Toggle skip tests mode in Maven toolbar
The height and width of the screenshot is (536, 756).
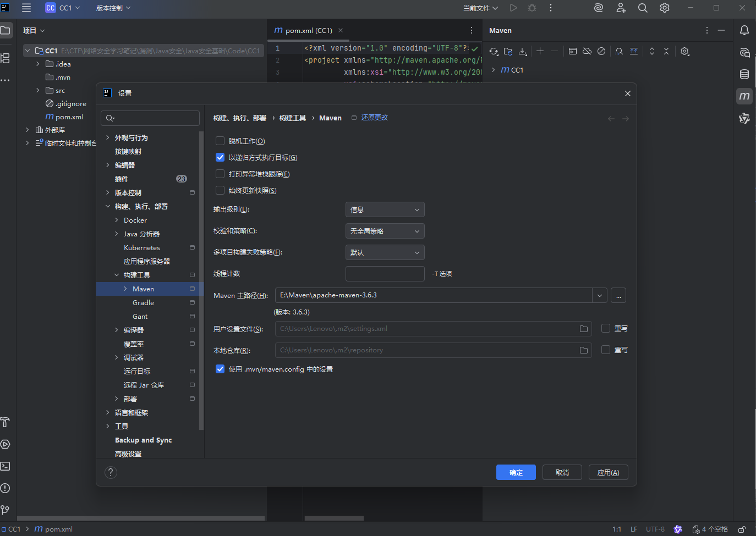click(x=601, y=51)
